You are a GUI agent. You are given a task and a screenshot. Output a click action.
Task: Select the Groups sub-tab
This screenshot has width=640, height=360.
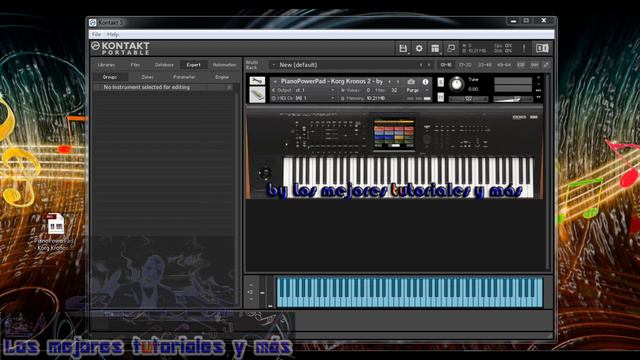pyautogui.click(x=110, y=77)
